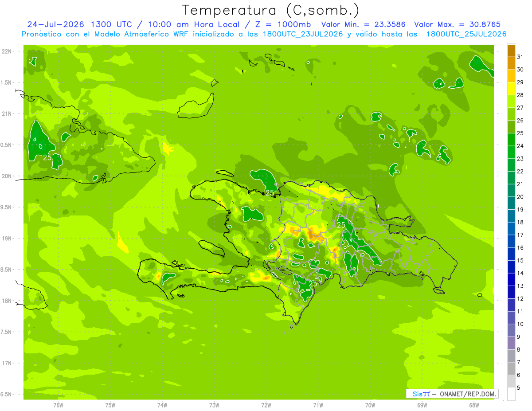Viewport: 532px width, 411px height.
Task: Click legend value "5"
Action: (518, 388)
